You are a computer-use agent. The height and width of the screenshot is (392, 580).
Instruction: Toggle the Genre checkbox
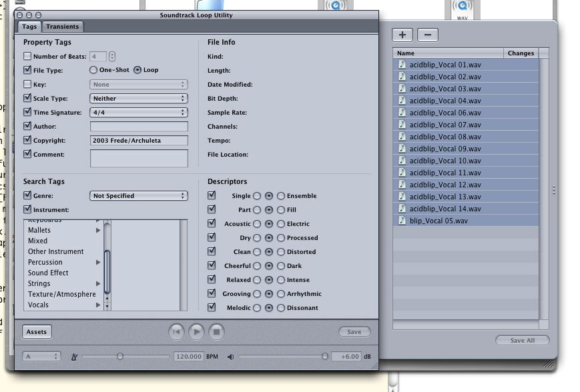click(27, 195)
